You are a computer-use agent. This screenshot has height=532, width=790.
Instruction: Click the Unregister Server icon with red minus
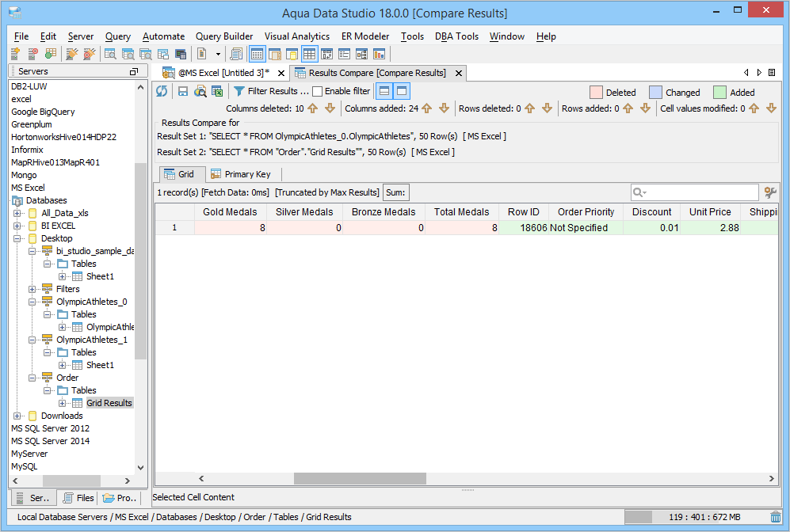tap(32, 54)
